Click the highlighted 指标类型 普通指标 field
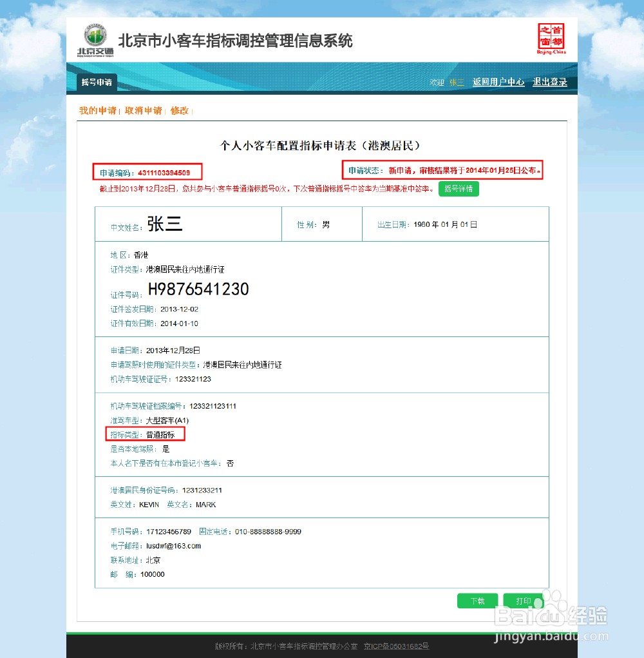The image size is (644, 658). [145, 434]
